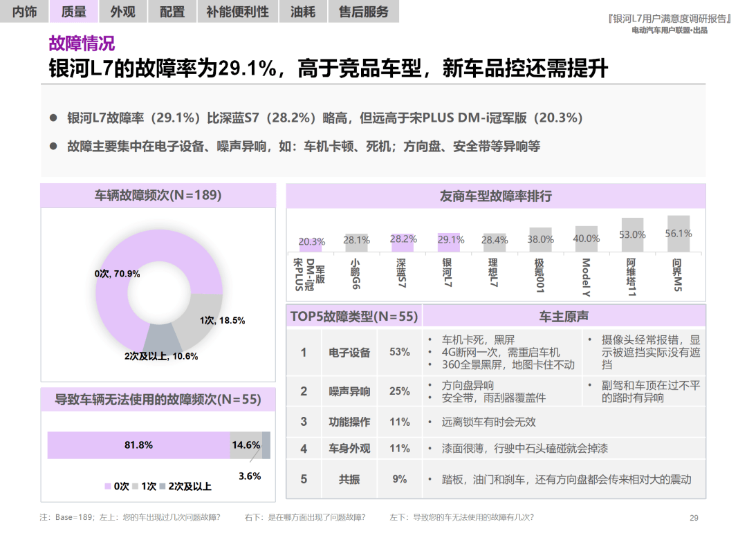Click the 25% value in the 噪声异响 row

point(399,391)
